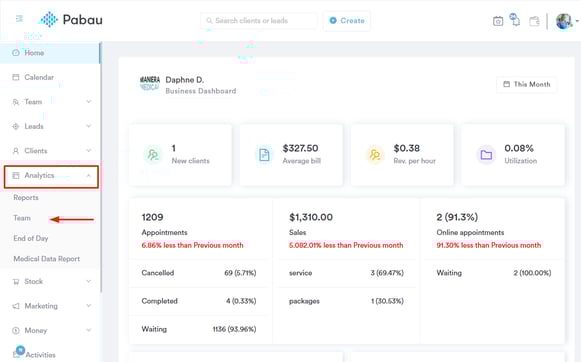This screenshot has height=362, width=581.
Task: Click the Create button
Action: click(347, 21)
